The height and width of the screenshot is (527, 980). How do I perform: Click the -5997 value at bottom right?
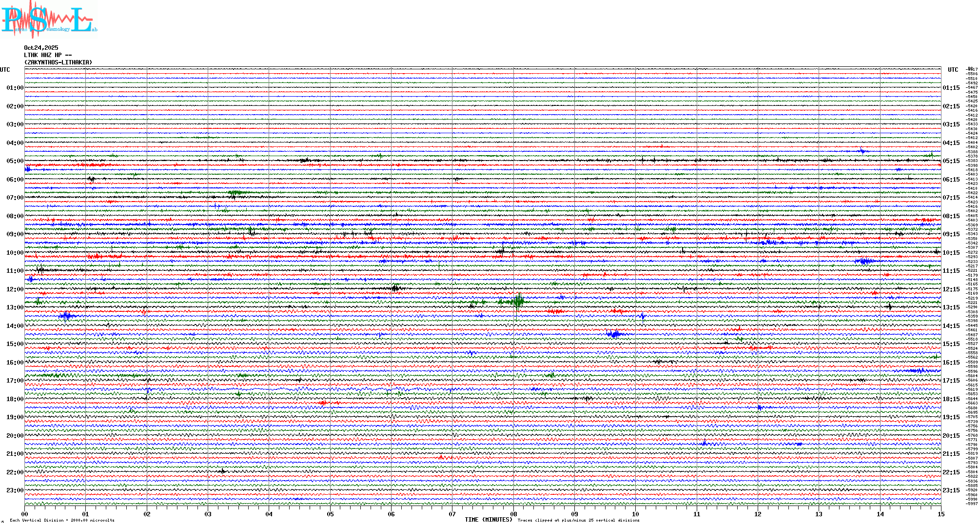[x=972, y=504]
